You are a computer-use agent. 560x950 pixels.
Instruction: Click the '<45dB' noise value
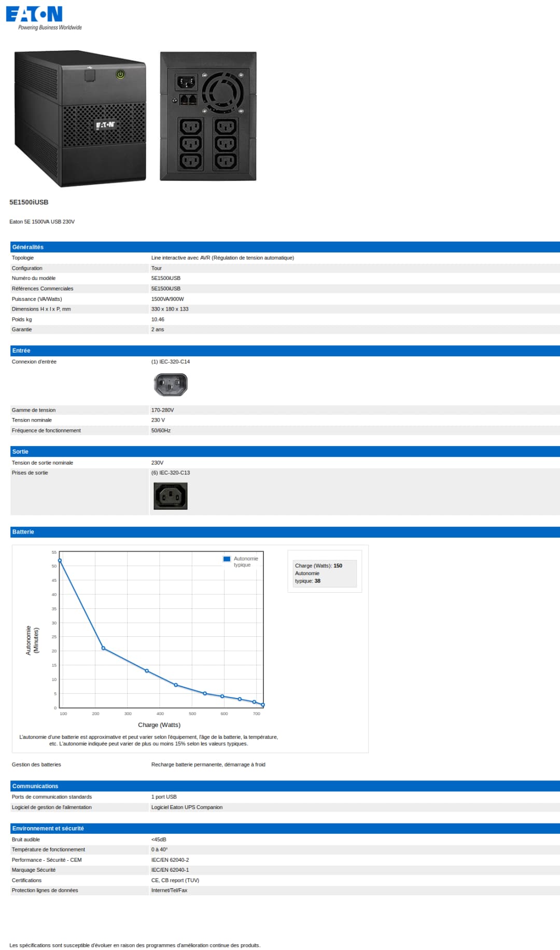159,840
